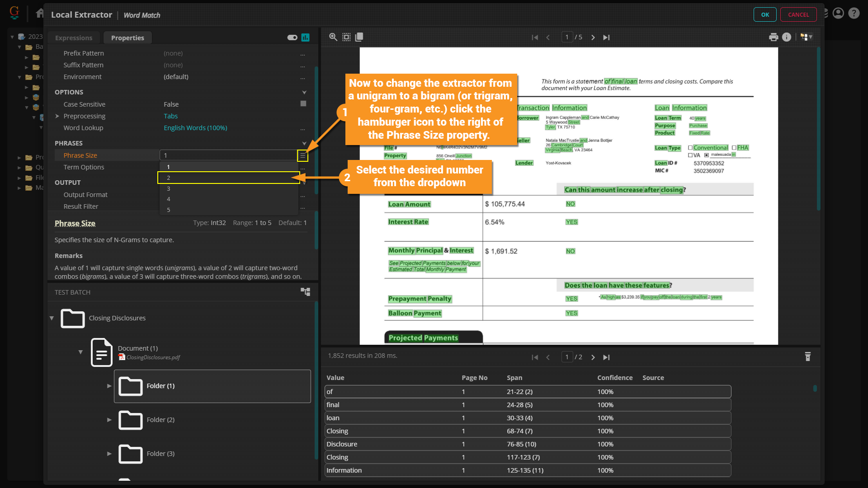The width and height of the screenshot is (868, 488).
Task: Click the copy pages icon in viewer toolbar
Action: pos(359,37)
